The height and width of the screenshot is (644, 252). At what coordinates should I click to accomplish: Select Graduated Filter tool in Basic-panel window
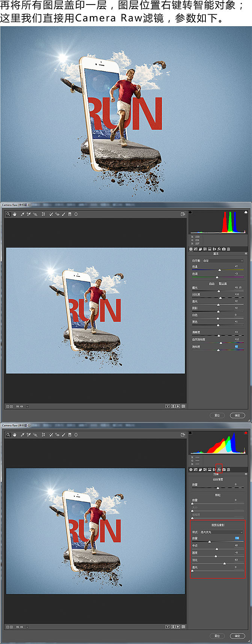pos(70,214)
